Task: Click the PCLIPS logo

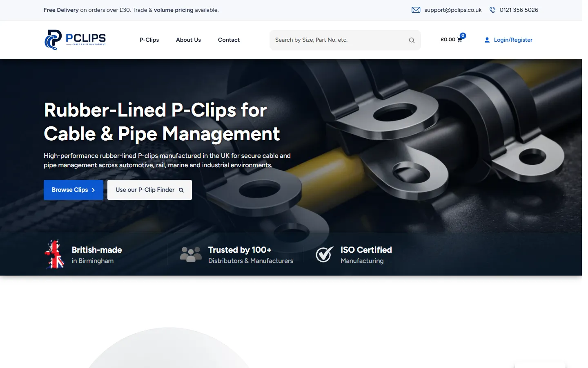Action: tap(75, 40)
